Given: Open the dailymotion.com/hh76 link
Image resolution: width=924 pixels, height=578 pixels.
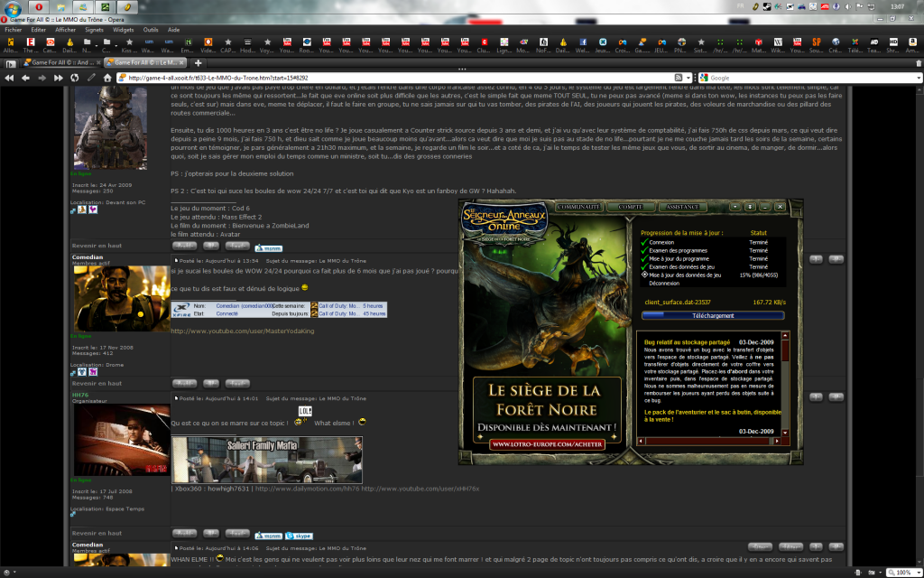Looking at the screenshot, I should [307, 489].
